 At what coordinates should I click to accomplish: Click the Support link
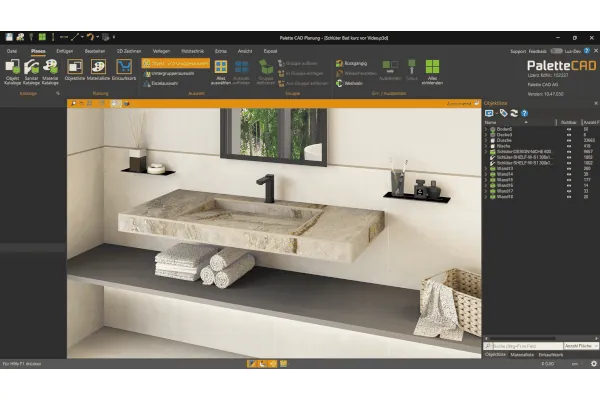click(x=518, y=51)
